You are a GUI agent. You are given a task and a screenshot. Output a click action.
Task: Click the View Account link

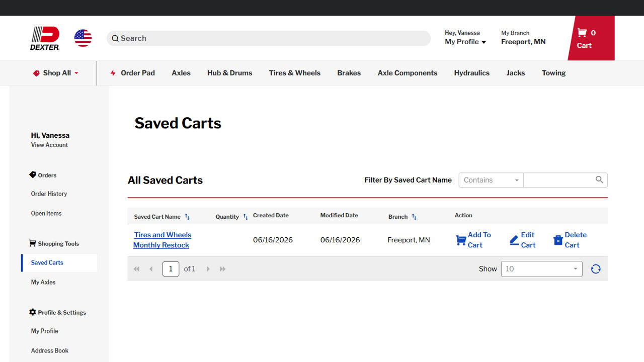click(49, 145)
